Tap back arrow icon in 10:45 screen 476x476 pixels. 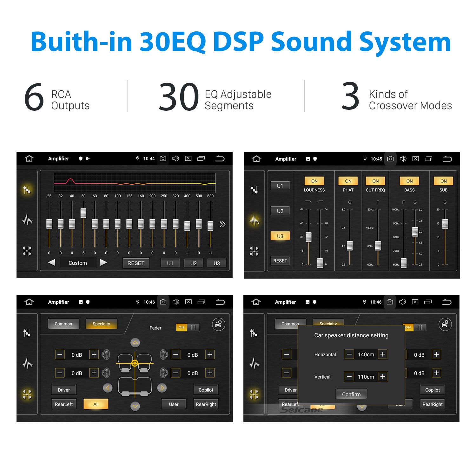pyautogui.click(x=447, y=159)
